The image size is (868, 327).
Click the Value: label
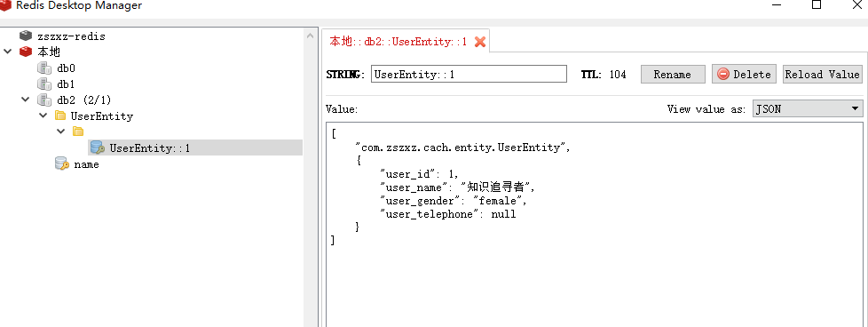[x=342, y=109]
